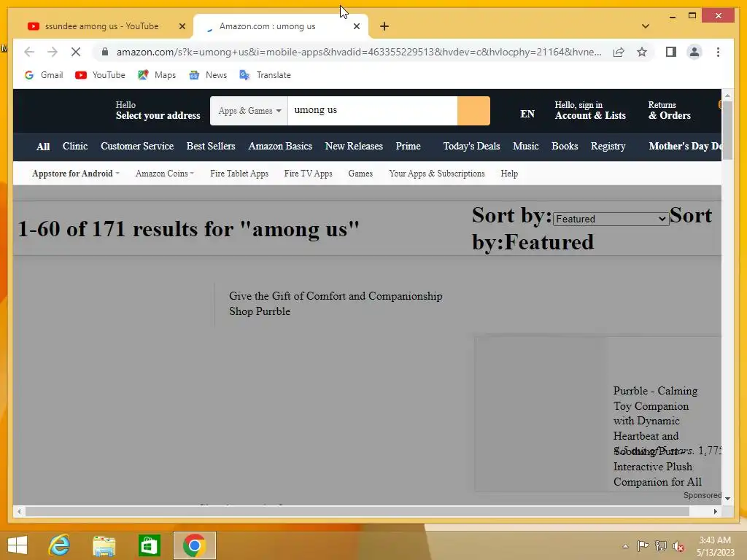Open Account & Lists menu
This screenshot has height=560, width=747.
click(x=590, y=111)
